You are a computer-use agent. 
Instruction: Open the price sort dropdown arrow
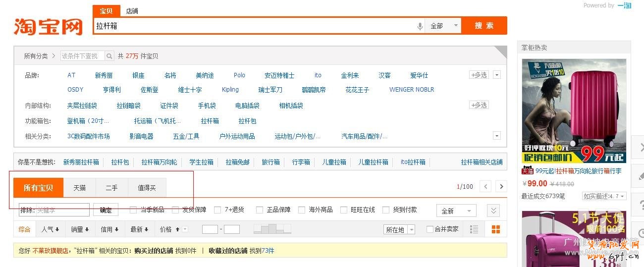point(185,229)
